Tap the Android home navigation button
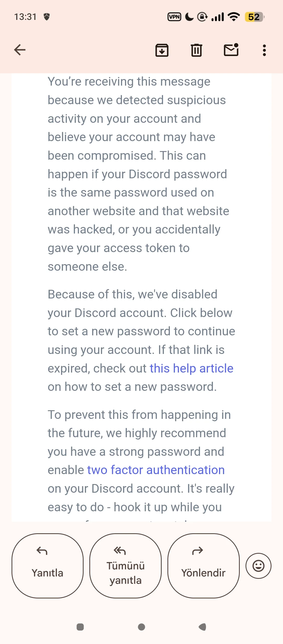Viewport: 283px width, 644px height. pos(141,627)
